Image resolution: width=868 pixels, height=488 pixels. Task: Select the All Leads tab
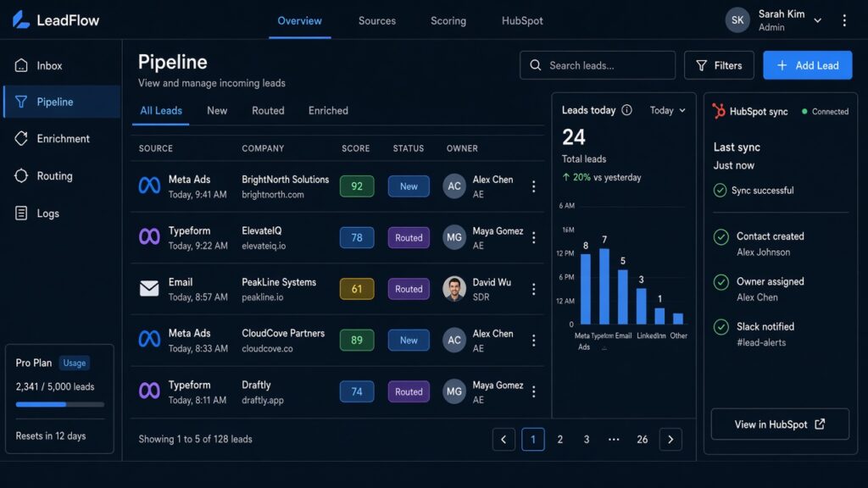pyautogui.click(x=160, y=111)
